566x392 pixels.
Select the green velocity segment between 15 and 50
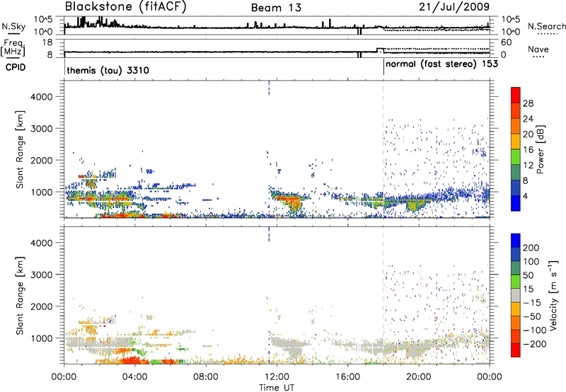pyautogui.click(x=516, y=282)
